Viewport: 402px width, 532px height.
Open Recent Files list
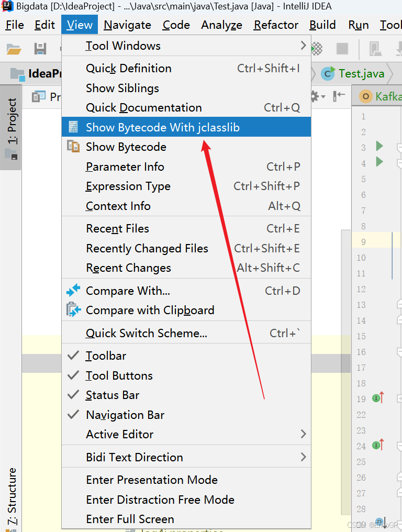coord(186,228)
